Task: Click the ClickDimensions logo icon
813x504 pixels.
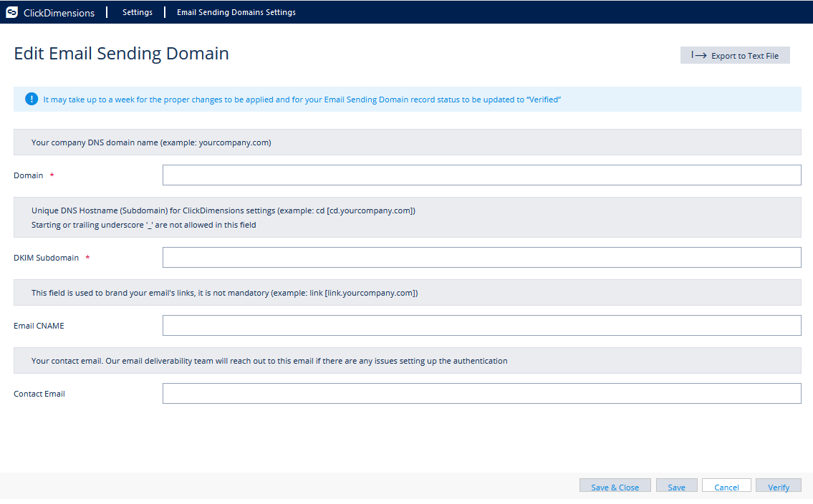Action: (12, 12)
